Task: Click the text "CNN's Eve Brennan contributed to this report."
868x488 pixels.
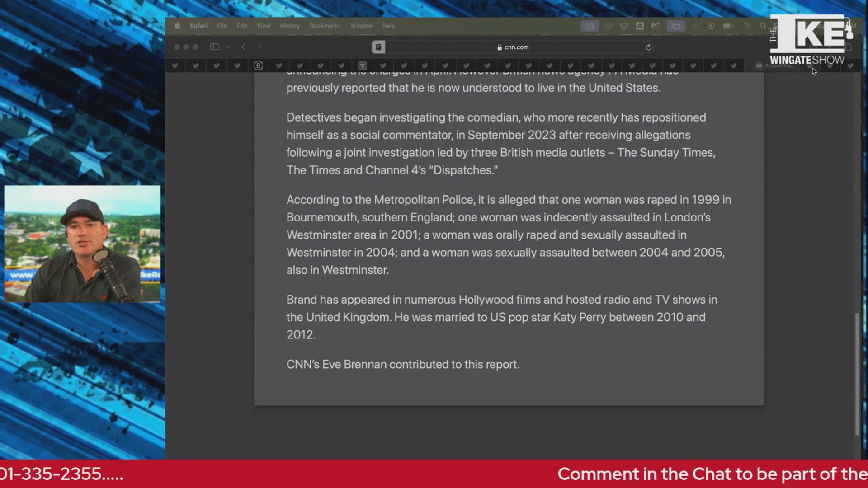Action: [x=403, y=364]
